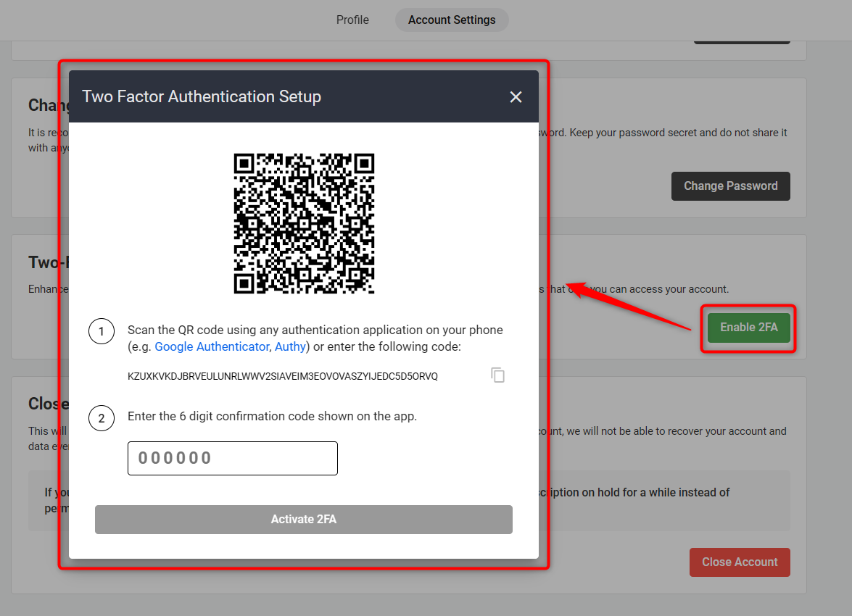Select the Account Settings tab
This screenshot has height=616, width=852.
pos(452,20)
